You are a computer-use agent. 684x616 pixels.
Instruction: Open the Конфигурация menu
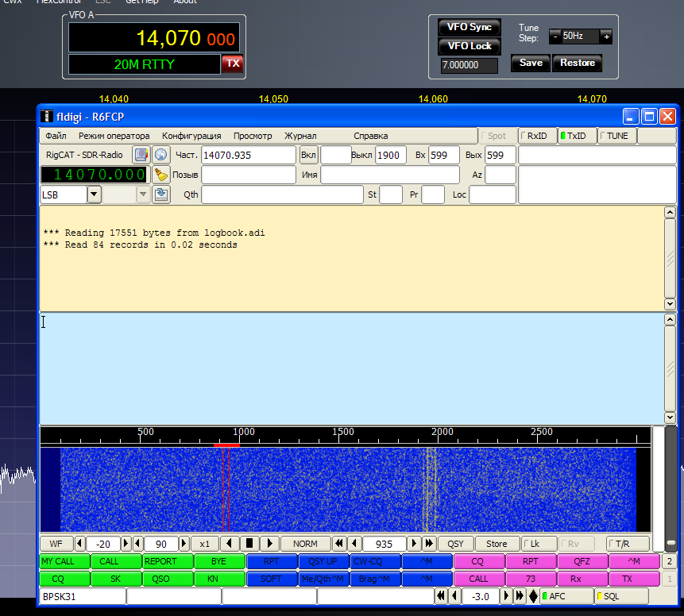pyautogui.click(x=191, y=136)
